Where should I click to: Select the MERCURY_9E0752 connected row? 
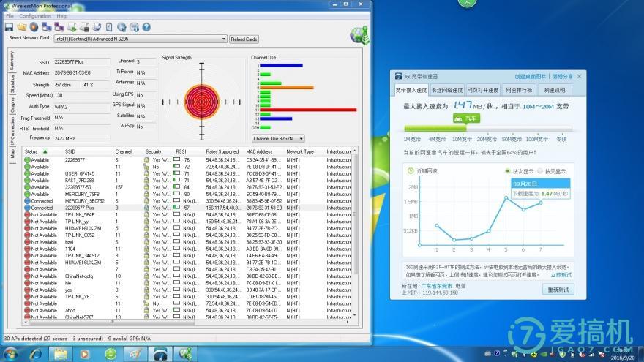pos(187,201)
